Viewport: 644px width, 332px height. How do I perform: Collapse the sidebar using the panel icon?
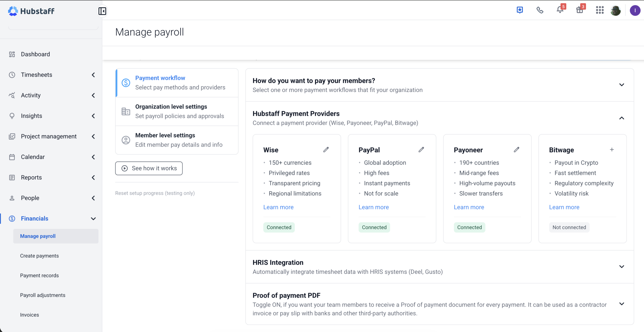tap(102, 11)
